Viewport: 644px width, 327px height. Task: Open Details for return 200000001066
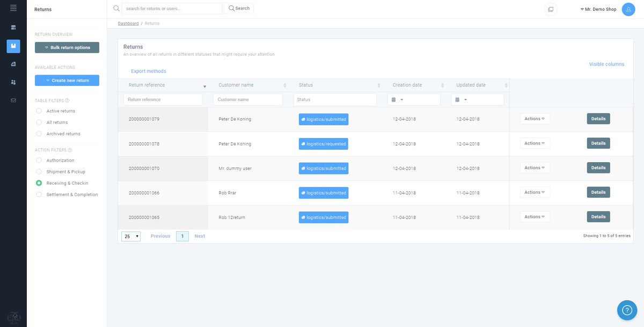point(598,192)
